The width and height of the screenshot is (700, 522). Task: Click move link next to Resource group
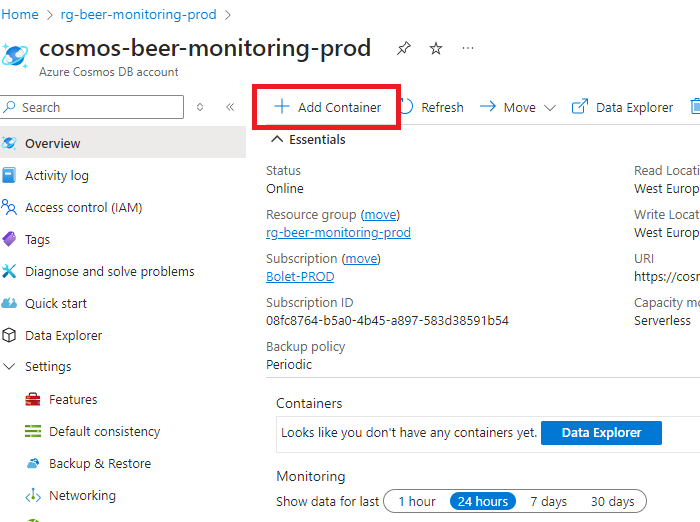pyautogui.click(x=380, y=215)
